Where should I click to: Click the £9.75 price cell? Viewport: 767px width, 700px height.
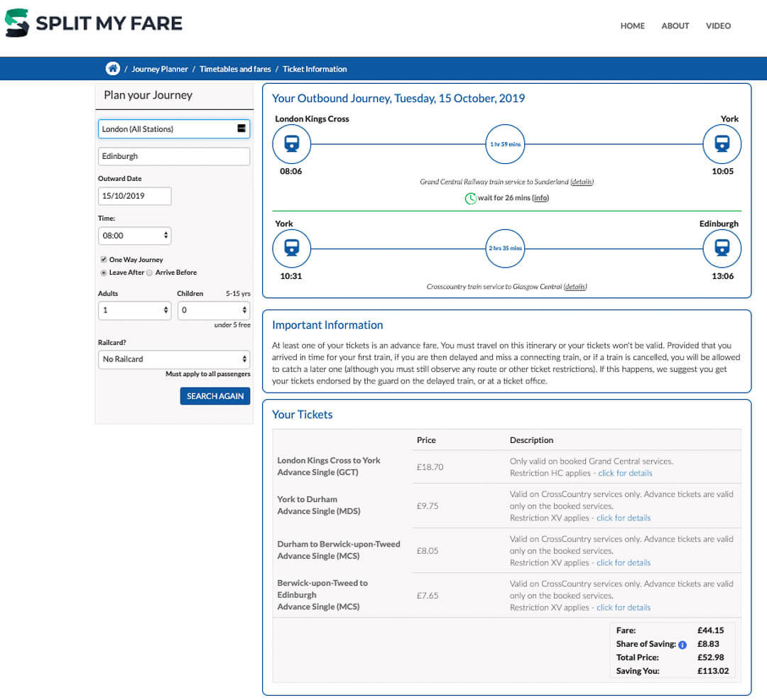click(x=428, y=506)
